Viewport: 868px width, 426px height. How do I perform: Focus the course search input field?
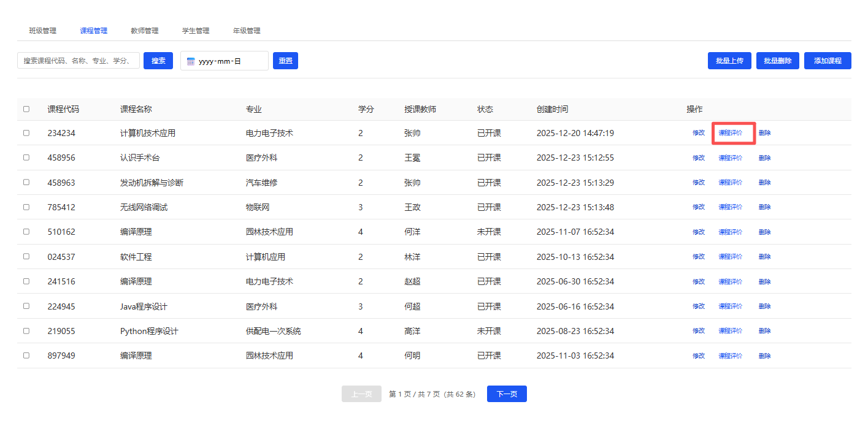click(79, 61)
